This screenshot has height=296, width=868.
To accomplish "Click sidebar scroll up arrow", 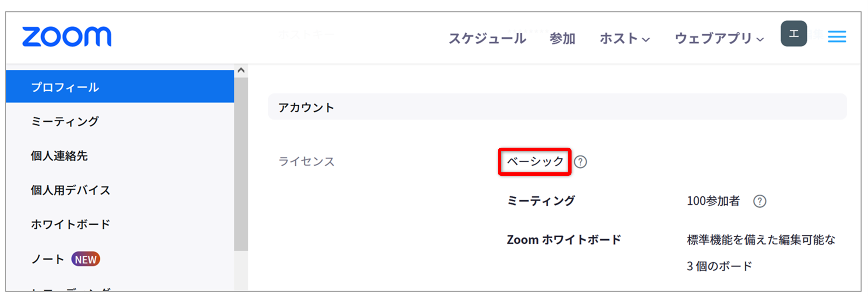I will [x=241, y=70].
